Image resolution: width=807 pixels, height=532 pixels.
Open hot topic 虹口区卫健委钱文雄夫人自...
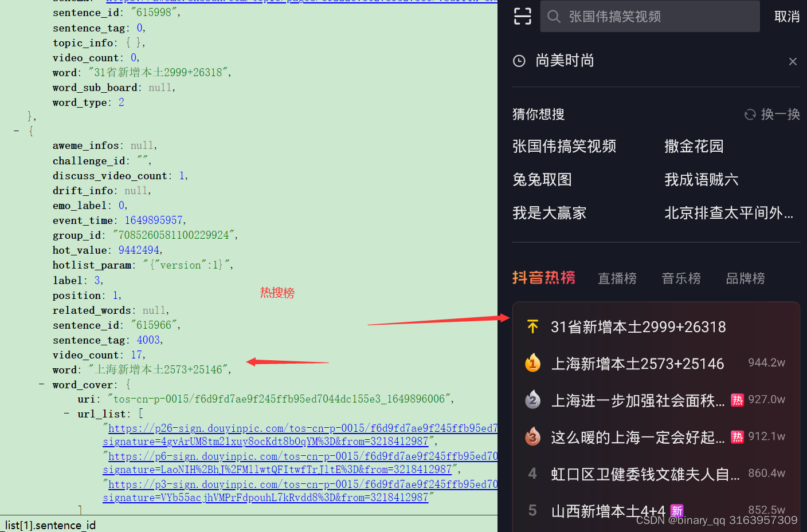[645, 474]
